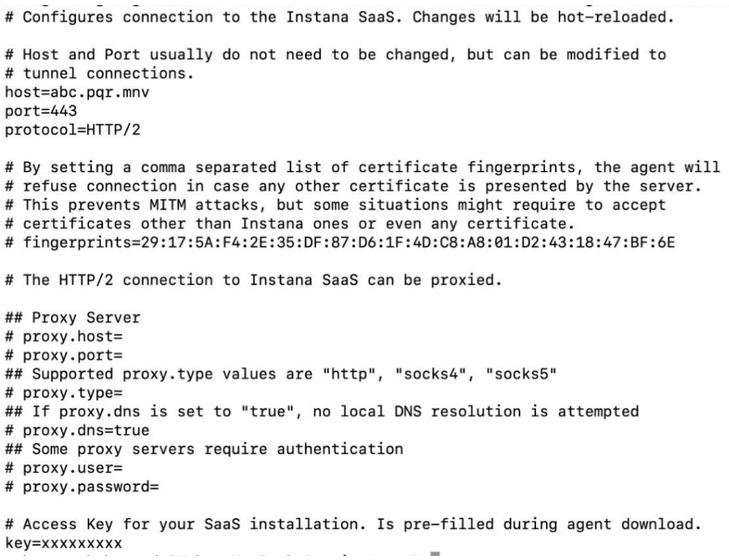The width and height of the screenshot is (729, 560).
Task: Click the '## Proxy Server' heading
Action: click(x=73, y=318)
